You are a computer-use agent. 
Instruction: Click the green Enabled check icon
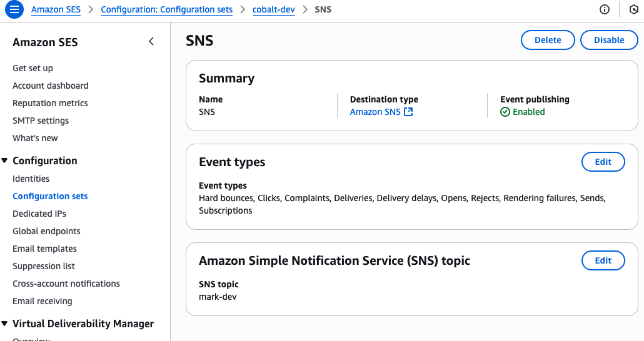pos(505,112)
